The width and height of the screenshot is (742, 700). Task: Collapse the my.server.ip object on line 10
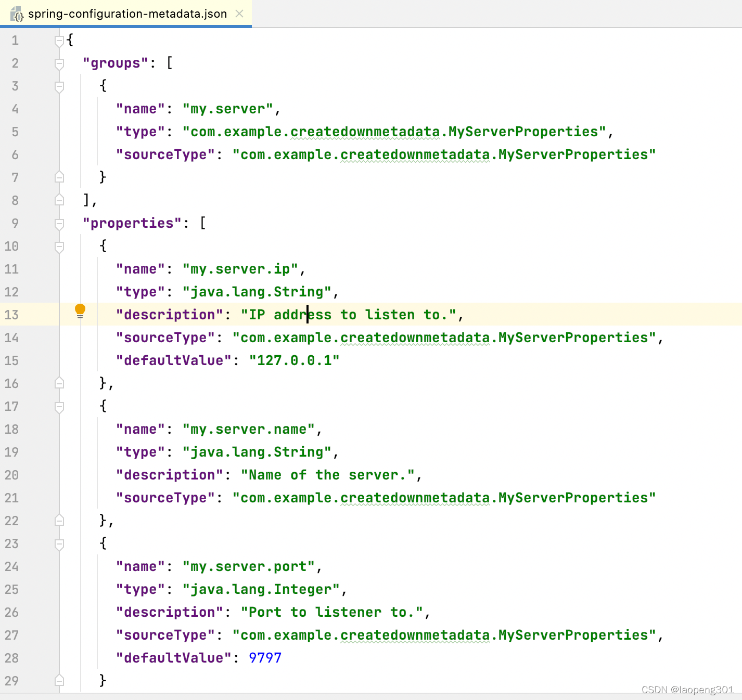pos(59,247)
